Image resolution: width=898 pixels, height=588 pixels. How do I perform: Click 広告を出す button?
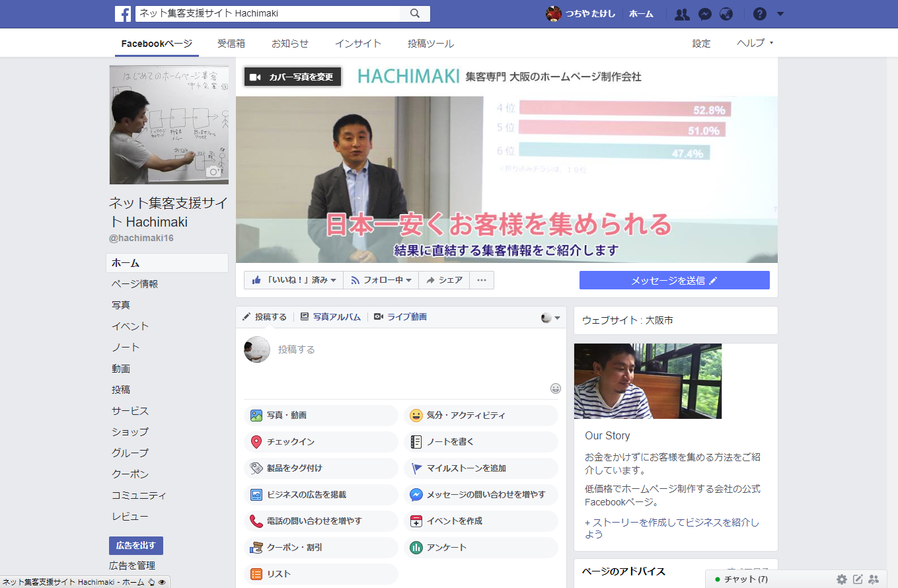(136, 546)
